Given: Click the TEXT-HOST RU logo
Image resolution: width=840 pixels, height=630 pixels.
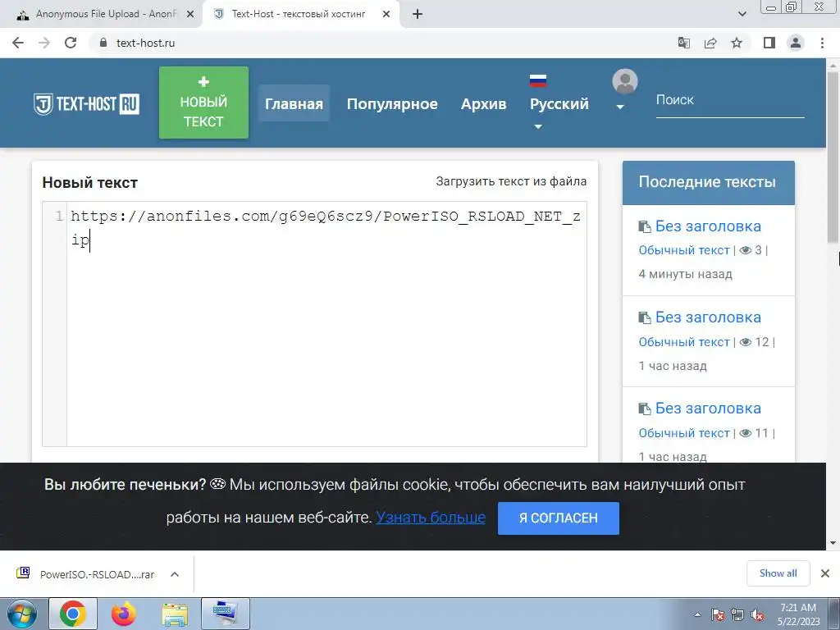Looking at the screenshot, I should [86, 104].
